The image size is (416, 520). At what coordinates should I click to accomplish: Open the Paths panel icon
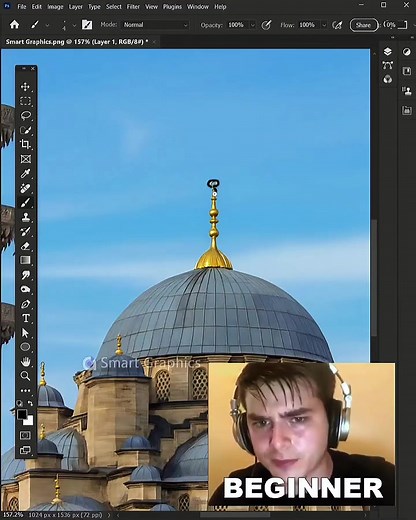[x=387, y=65]
